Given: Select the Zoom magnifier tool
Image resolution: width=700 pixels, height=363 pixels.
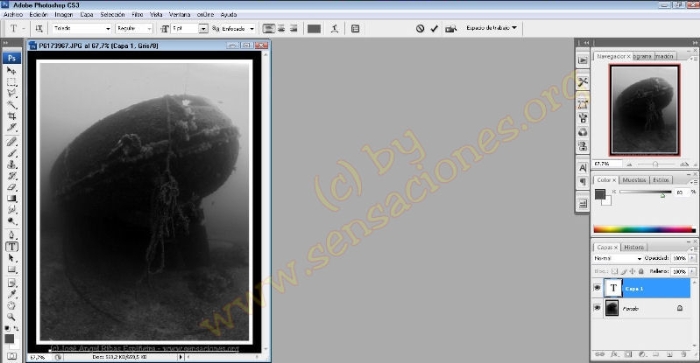Looking at the screenshot, I should 12,317.
